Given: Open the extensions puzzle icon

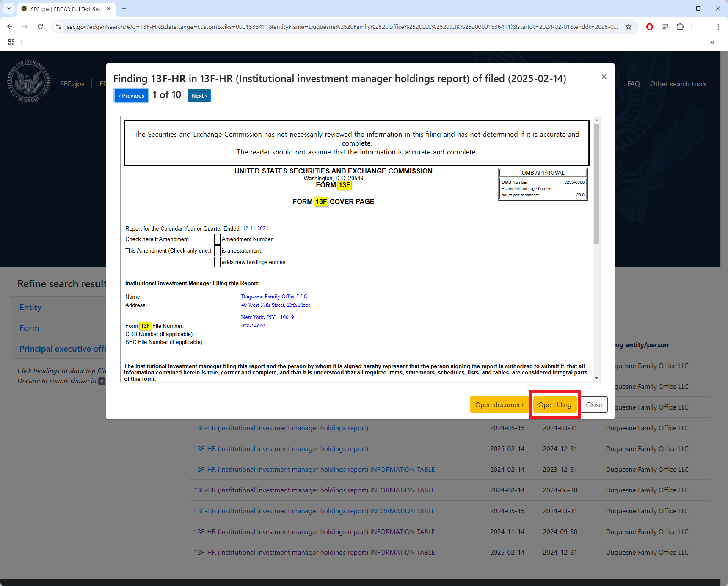Looking at the screenshot, I should pyautogui.click(x=680, y=27).
